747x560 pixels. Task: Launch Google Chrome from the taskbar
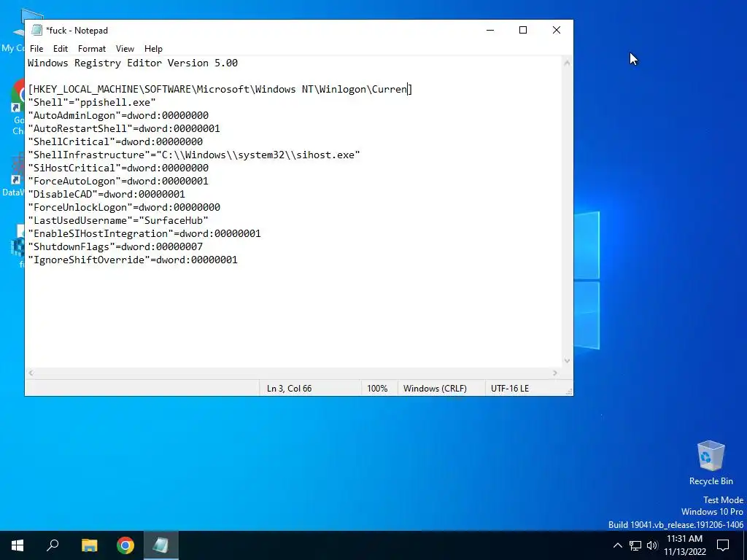pyautogui.click(x=125, y=545)
